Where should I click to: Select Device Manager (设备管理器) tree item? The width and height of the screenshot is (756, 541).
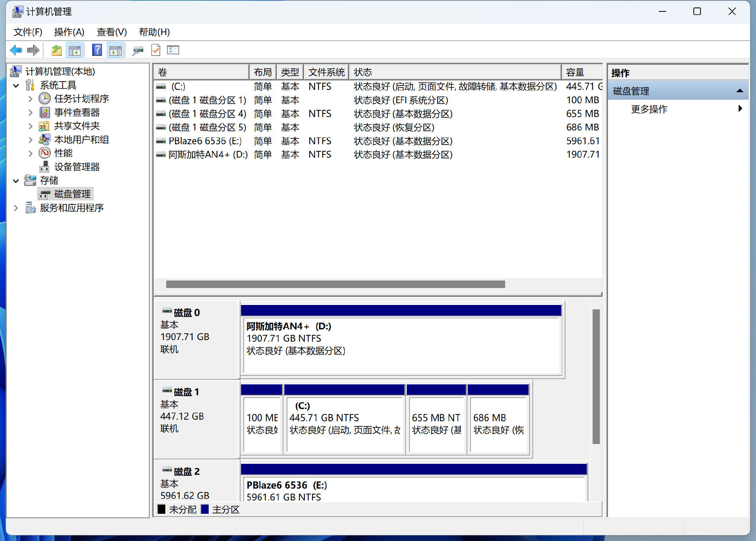77,167
